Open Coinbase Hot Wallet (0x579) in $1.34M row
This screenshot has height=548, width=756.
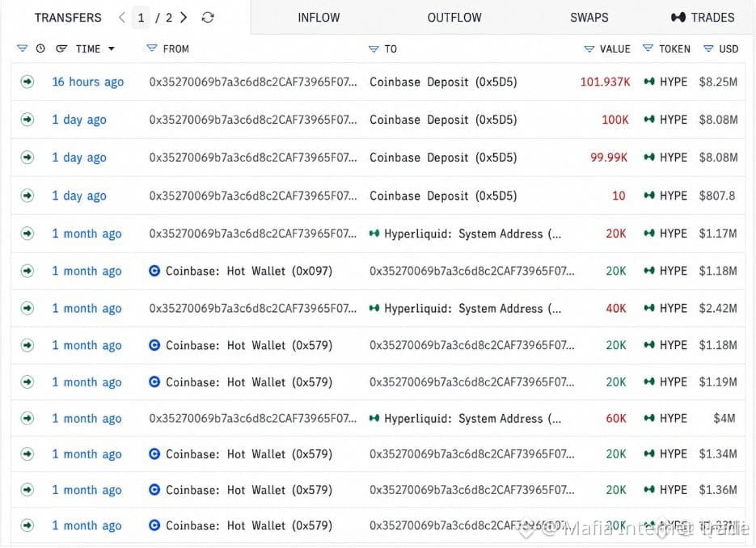pos(241,454)
